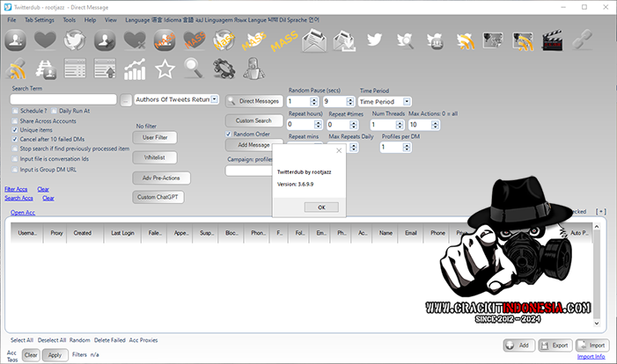Viewport: 617px width, 364px height.
Task: Enable the Share Across Accounts checkbox
Action: 15,120
